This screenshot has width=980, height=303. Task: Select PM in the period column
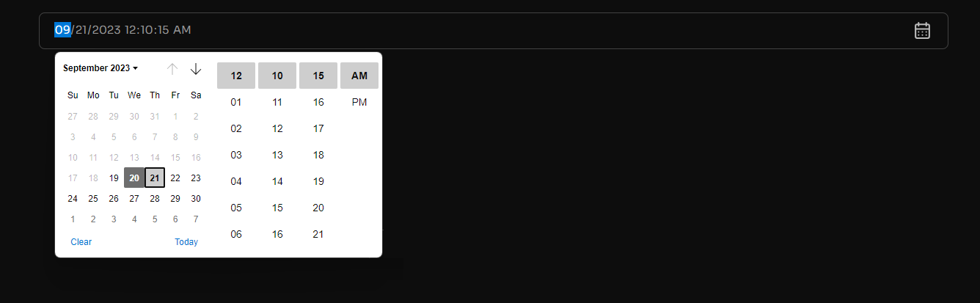click(x=359, y=102)
